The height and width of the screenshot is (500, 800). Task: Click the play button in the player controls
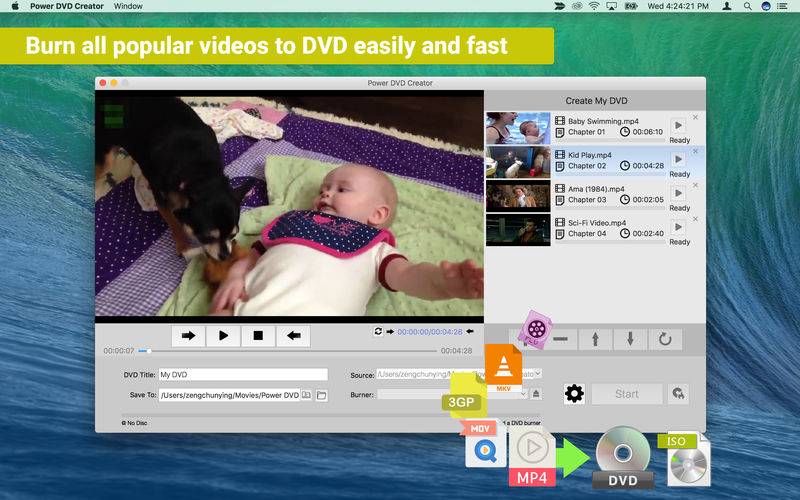[223, 336]
